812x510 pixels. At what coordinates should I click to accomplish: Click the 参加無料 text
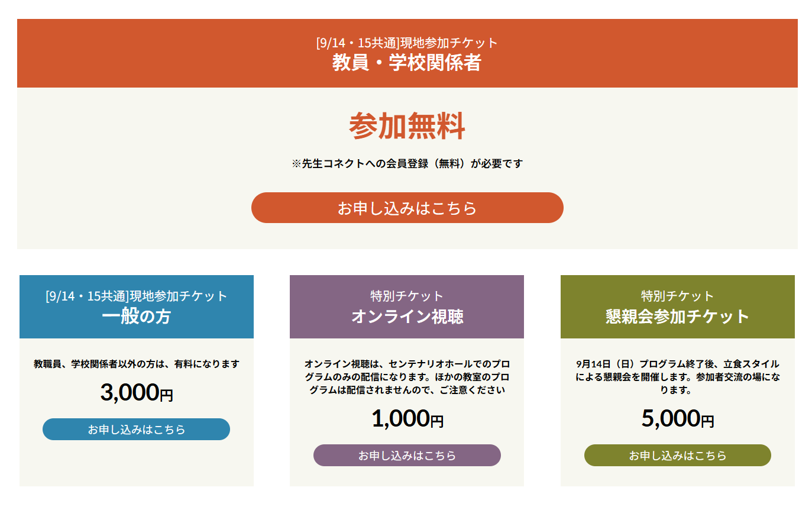click(407, 126)
